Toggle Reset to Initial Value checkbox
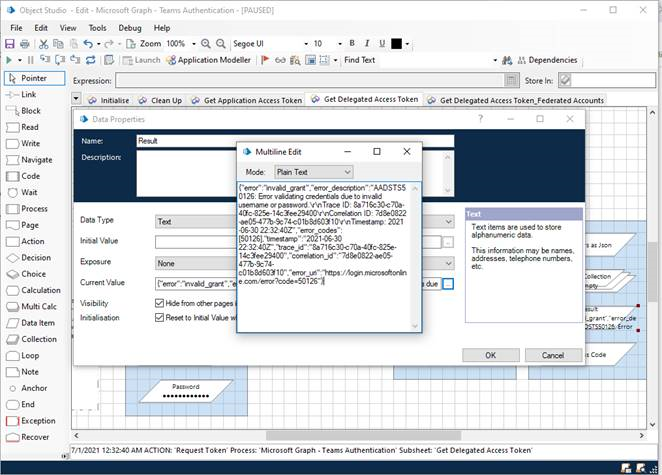Image resolution: width=662 pixels, height=475 pixels. point(160,318)
